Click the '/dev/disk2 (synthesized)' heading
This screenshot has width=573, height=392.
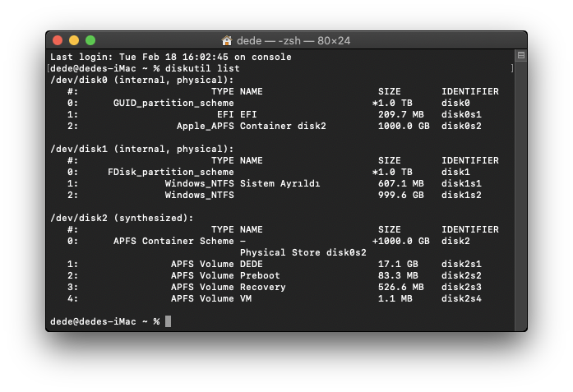pos(122,218)
